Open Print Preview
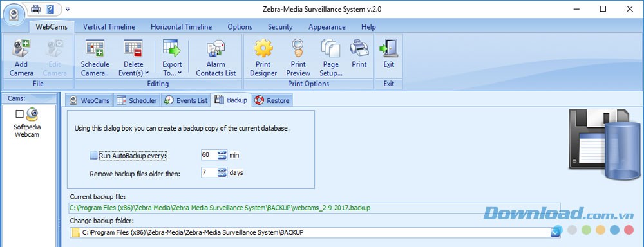This screenshot has height=247, width=644. (x=298, y=57)
